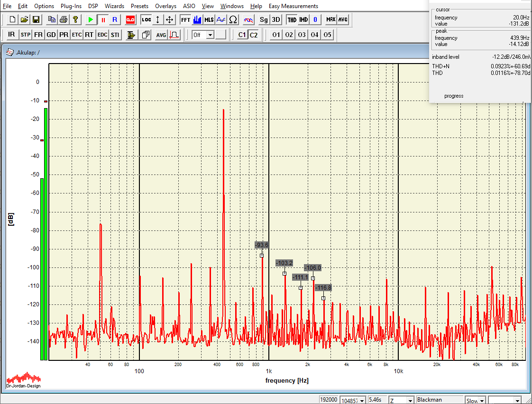
Task: Show PR phase response
Action: 64,35
